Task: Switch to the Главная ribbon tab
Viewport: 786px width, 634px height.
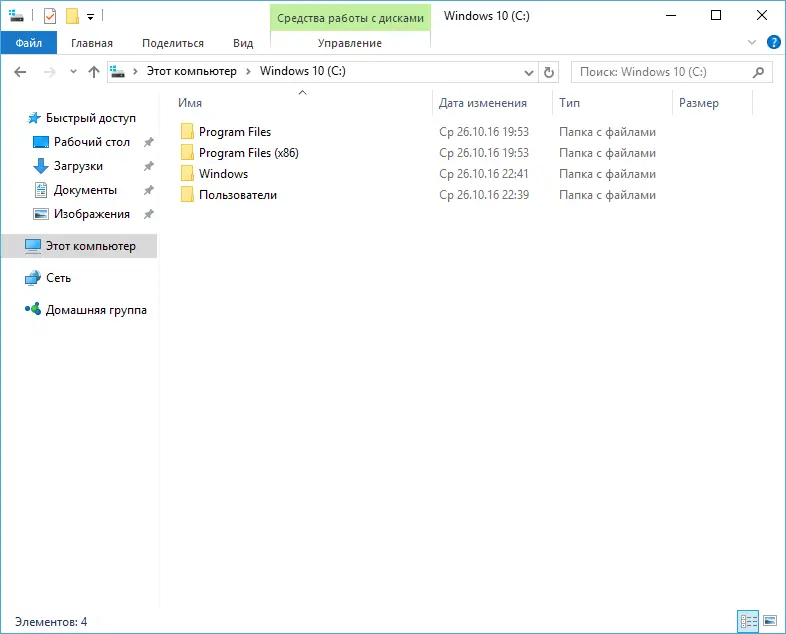Action: click(92, 43)
